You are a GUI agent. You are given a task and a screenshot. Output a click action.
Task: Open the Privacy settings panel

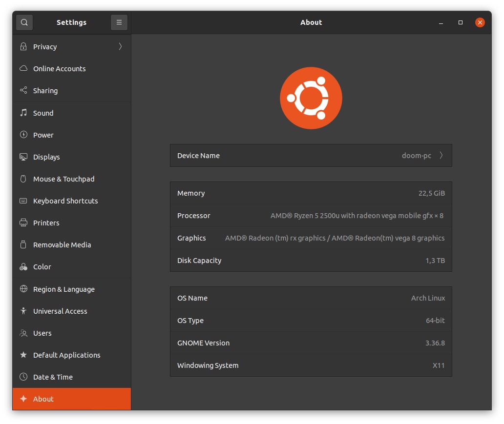pos(72,46)
